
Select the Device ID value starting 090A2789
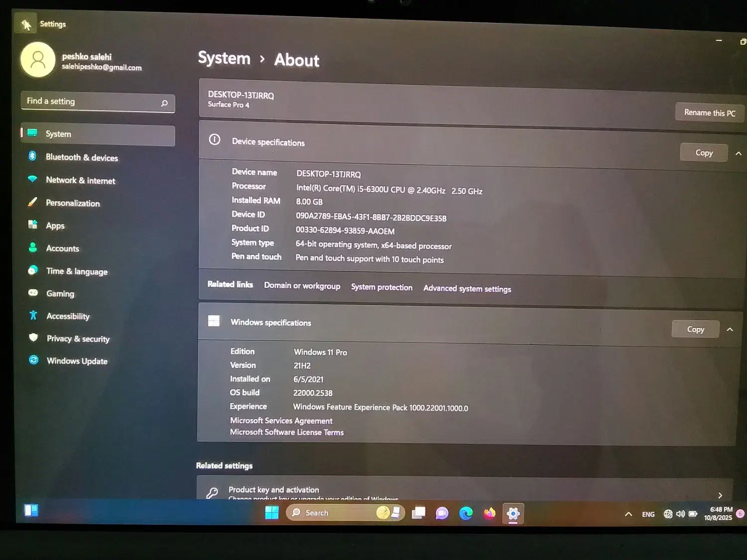tap(371, 218)
